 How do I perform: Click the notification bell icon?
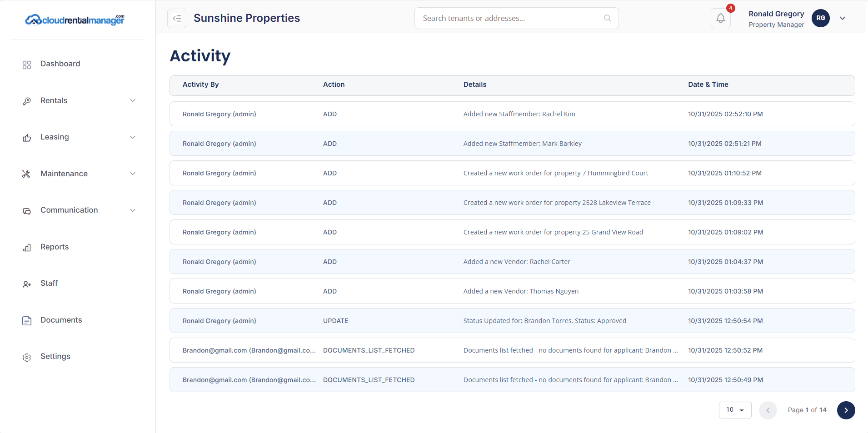tap(720, 19)
